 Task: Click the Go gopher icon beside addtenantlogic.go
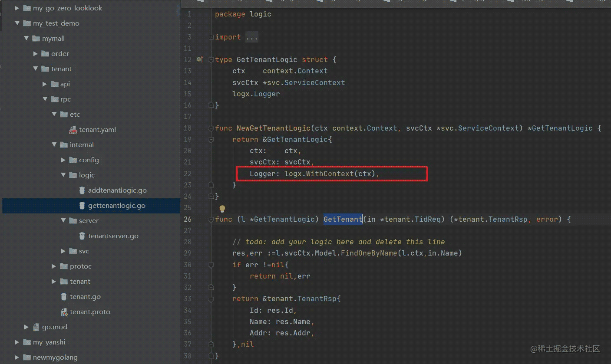[x=82, y=190]
